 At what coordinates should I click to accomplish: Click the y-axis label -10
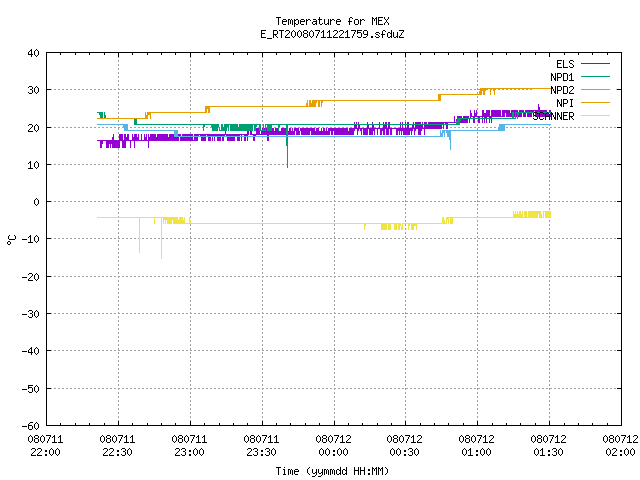click(31, 239)
